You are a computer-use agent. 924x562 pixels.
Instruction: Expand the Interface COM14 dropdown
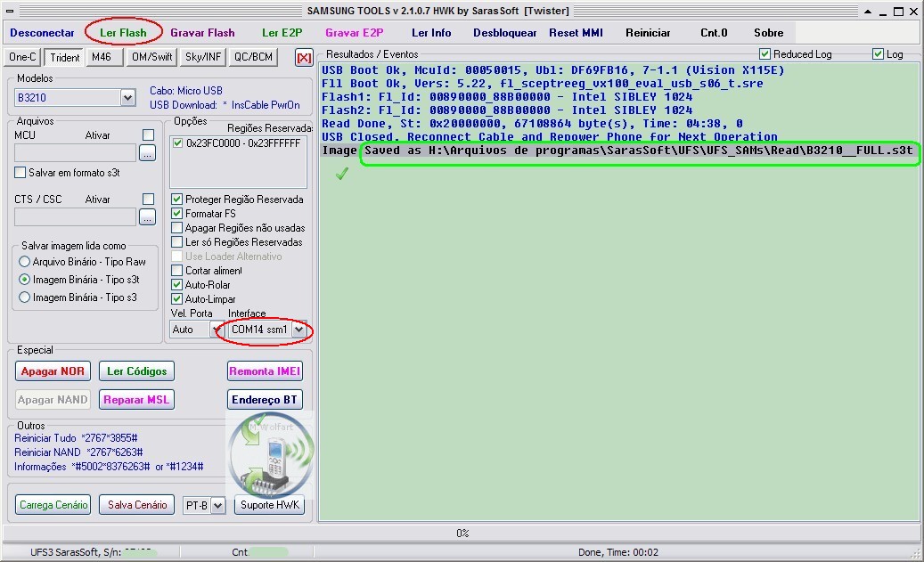pyautogui.click(x=299, y=330)
